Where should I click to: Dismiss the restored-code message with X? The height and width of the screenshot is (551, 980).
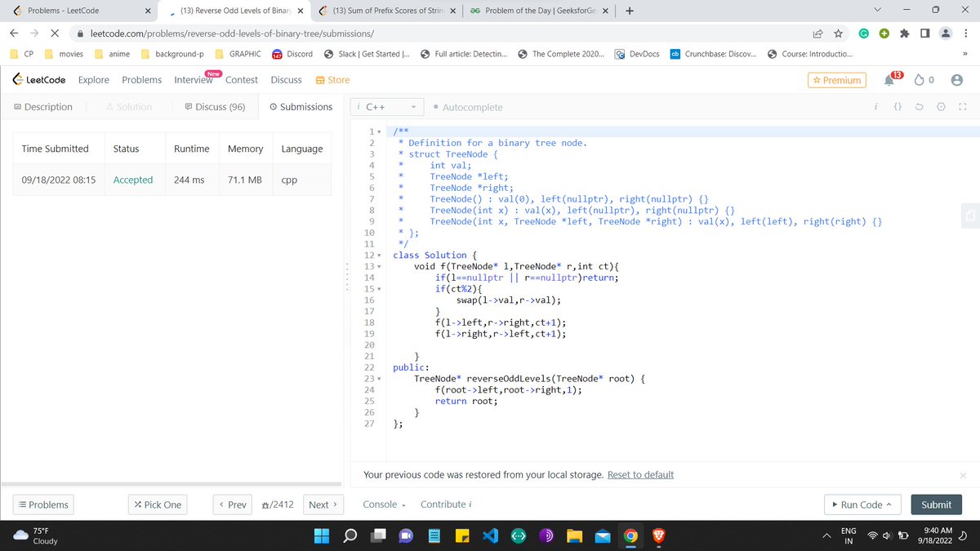[963, 475]
